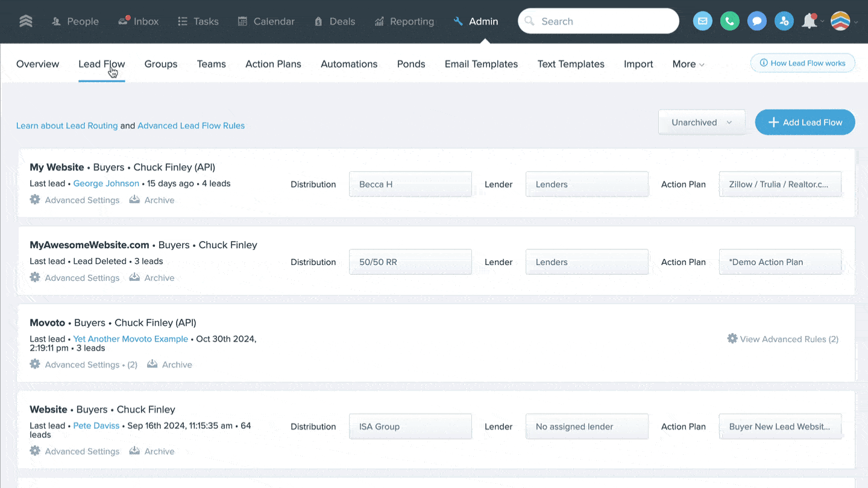Click the Follow Up Boss logo icon

click(x=25, y=22)
